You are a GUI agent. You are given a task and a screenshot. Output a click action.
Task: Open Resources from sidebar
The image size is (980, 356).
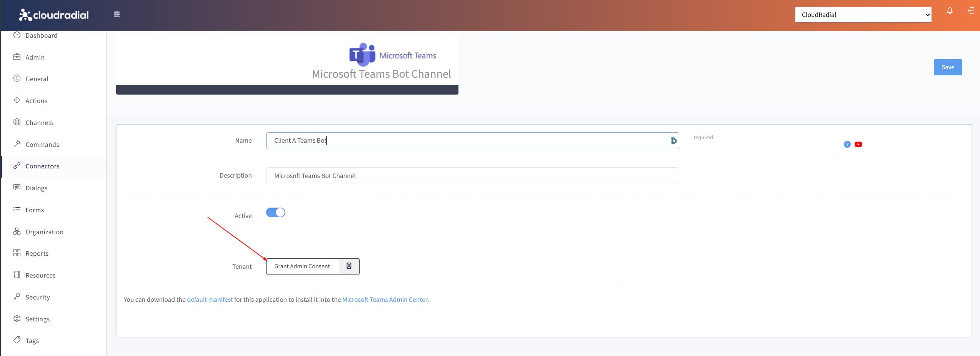pyautogui.click(x=40, y=275)
